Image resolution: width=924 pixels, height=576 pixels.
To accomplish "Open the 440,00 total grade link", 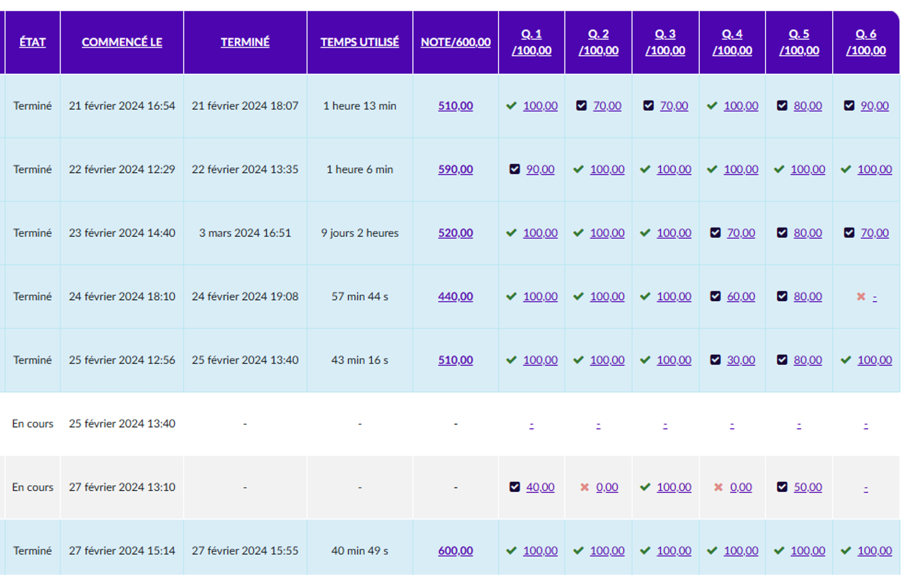I will pos(456,297).
